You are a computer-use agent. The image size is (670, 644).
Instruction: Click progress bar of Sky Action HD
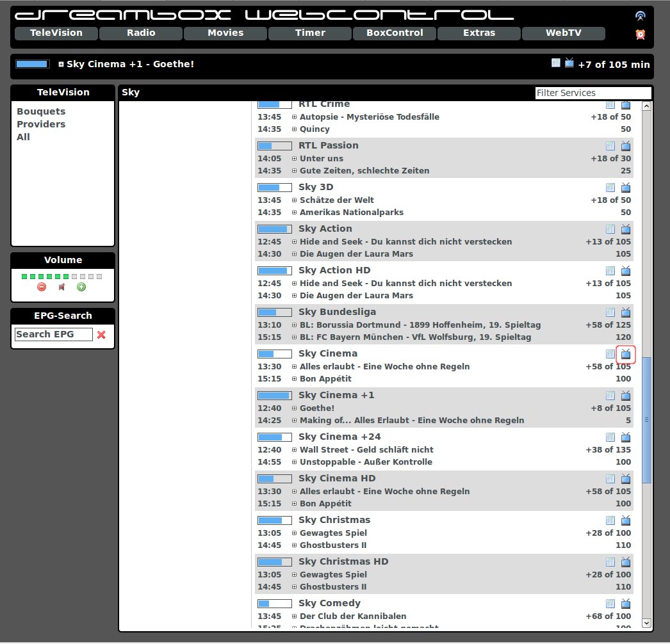tap(275, 271)
